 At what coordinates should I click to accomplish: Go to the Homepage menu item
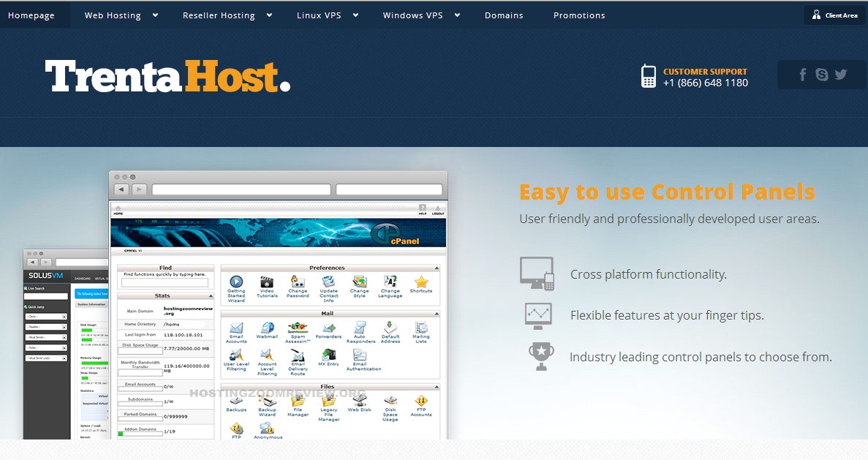tap(31, 15)
